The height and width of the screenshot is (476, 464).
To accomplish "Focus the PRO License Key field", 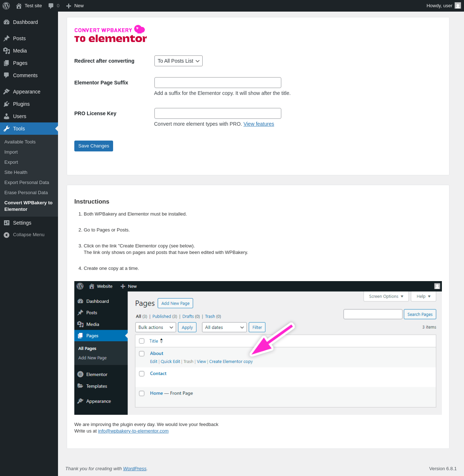I will 218,113.
